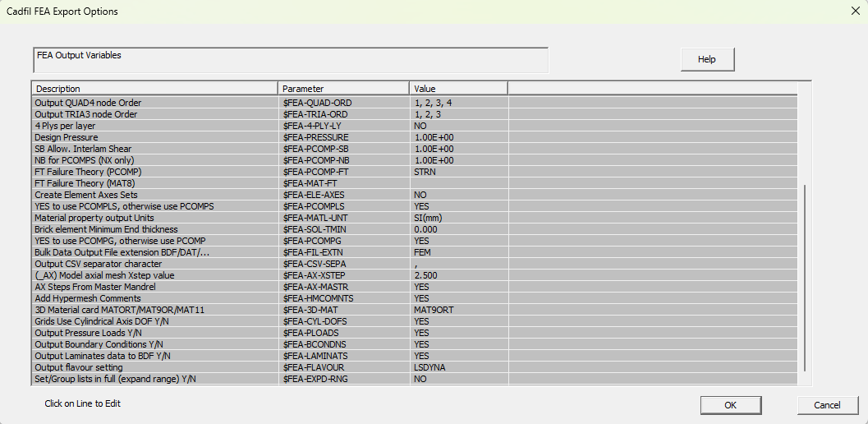Select the Parameter column header

(x=344, y=89)
